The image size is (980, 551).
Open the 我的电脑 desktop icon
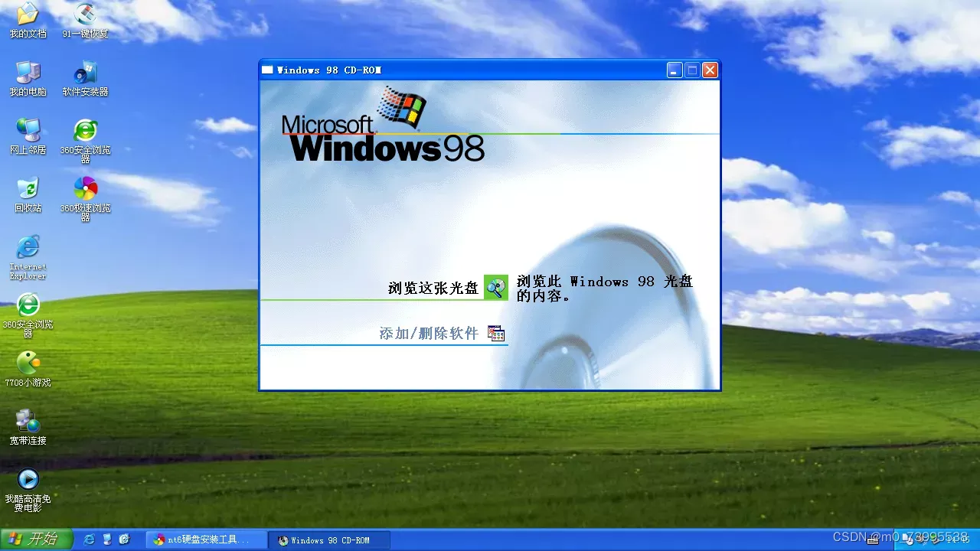(x=28, y=78)
